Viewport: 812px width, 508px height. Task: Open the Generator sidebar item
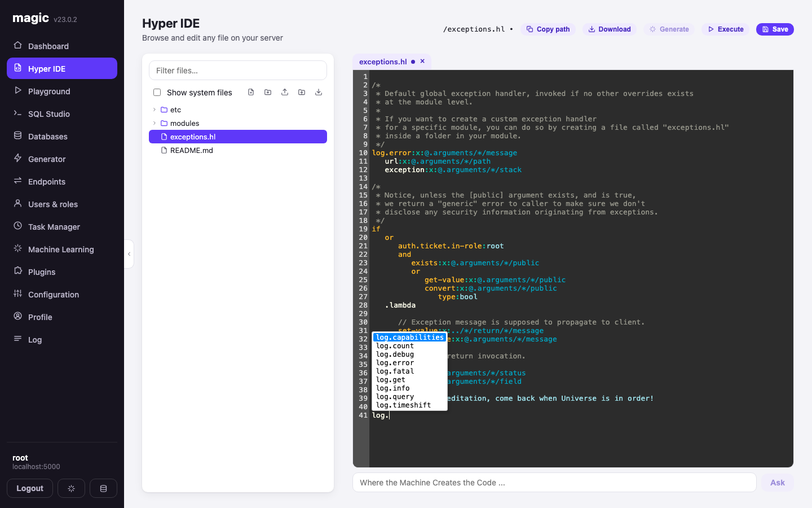click(62, 159)
